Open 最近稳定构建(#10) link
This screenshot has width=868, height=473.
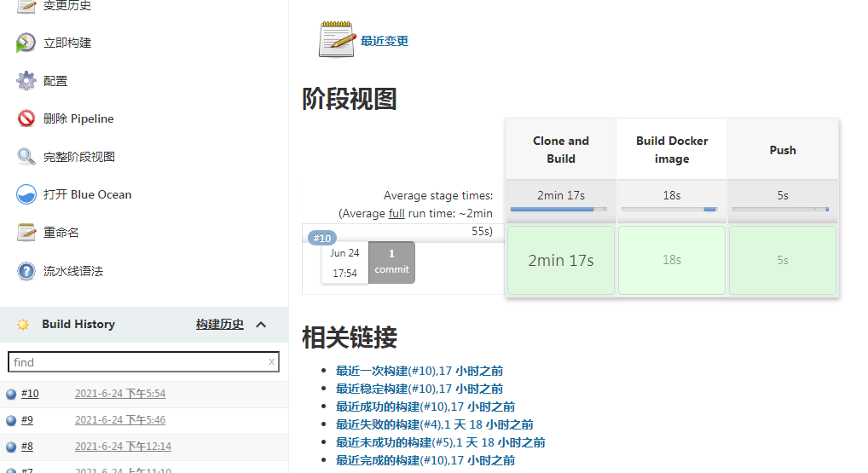pyautogui.click(x=419, y=389)
